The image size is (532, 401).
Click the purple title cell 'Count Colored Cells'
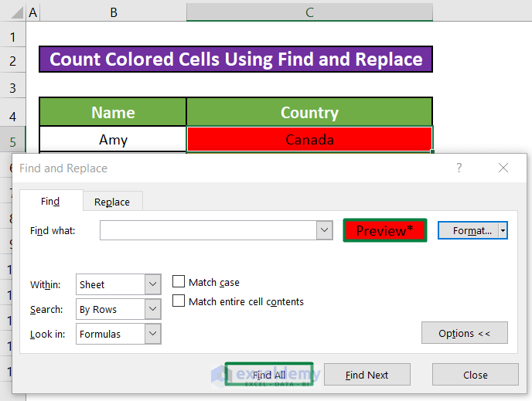tap(236, 59)
